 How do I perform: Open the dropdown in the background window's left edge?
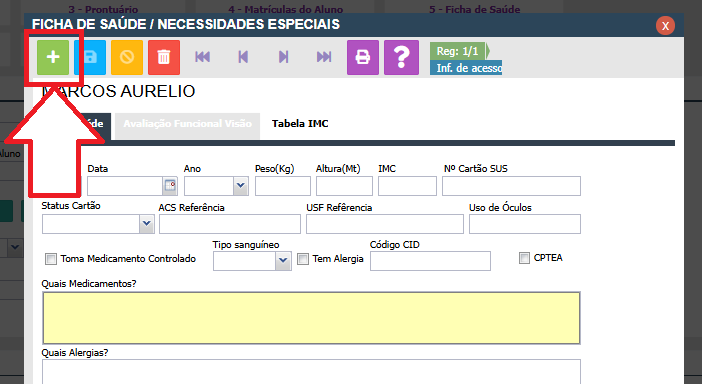(15, 247)
